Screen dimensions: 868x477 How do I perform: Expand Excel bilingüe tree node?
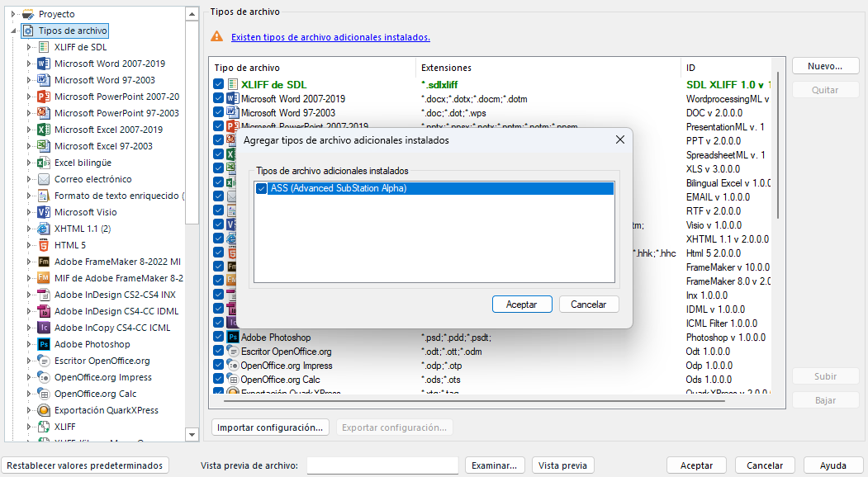pyautogui.click(x=29, y=163)
